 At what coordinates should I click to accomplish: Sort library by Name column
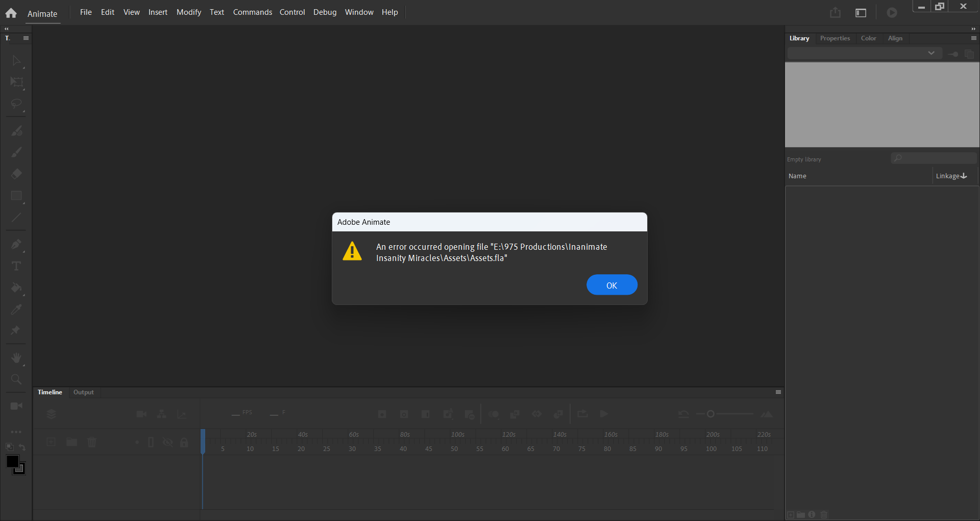tap(797, 176)
